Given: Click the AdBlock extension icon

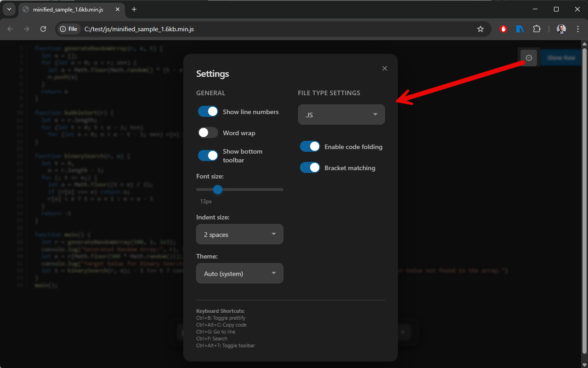Looking at the screenshot, I should coord(503,29).
